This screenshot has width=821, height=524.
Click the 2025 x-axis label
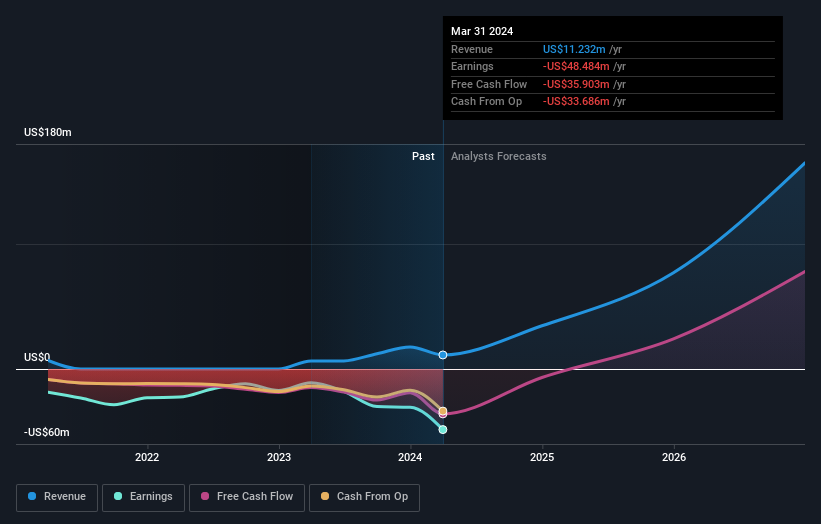[x=542, y=458]
